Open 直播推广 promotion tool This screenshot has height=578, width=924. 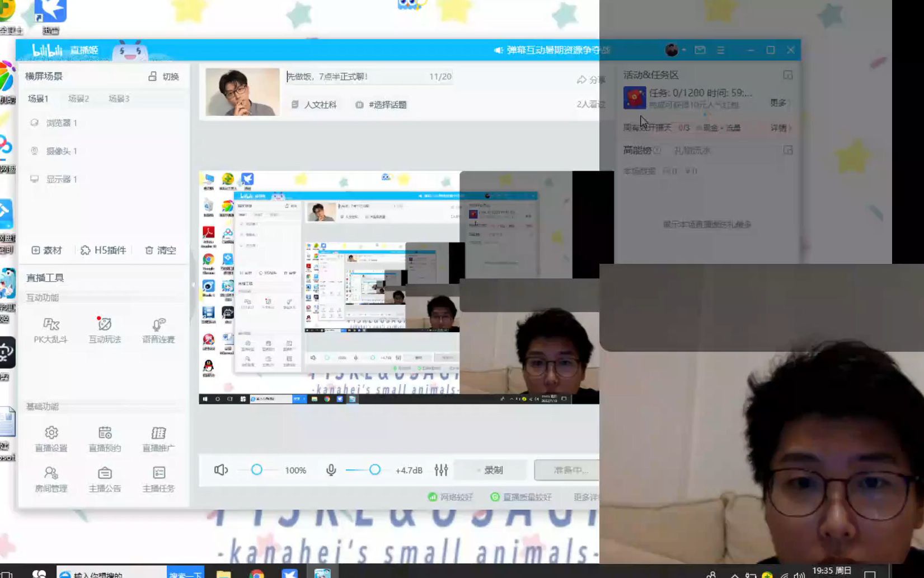(158, 439)
